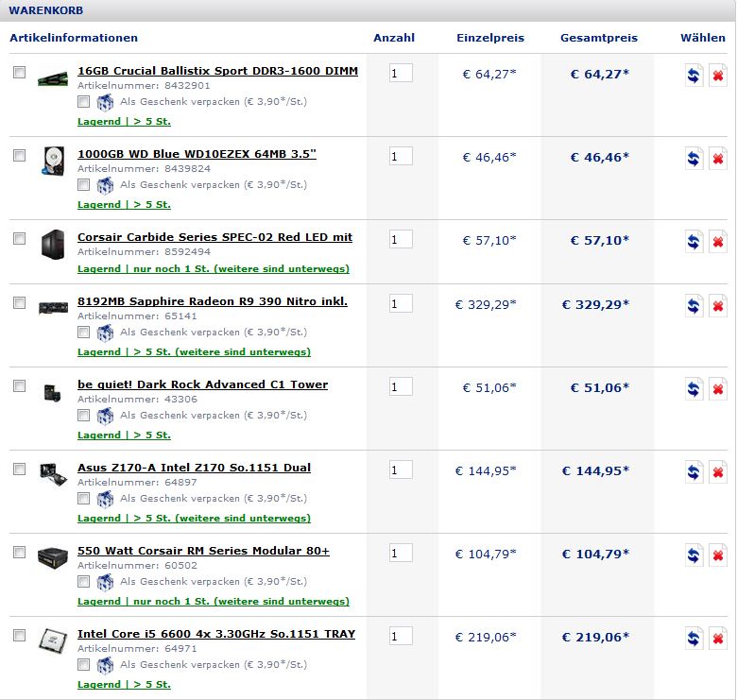Enable gift wrapping for Asus Z170-A
This screenshot has width=737, height=700.
[x=84, y=499]
